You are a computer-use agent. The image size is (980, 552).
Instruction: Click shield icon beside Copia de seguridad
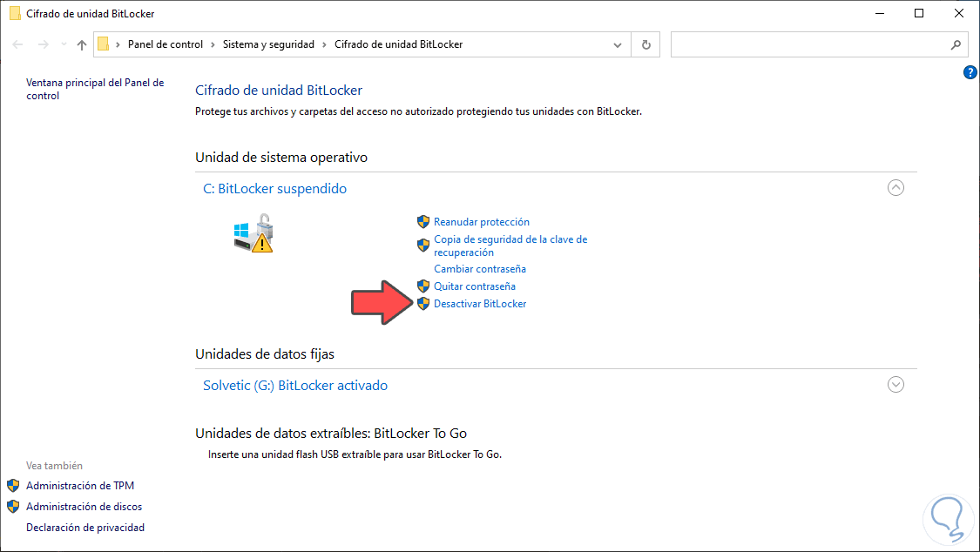[423, 246]
